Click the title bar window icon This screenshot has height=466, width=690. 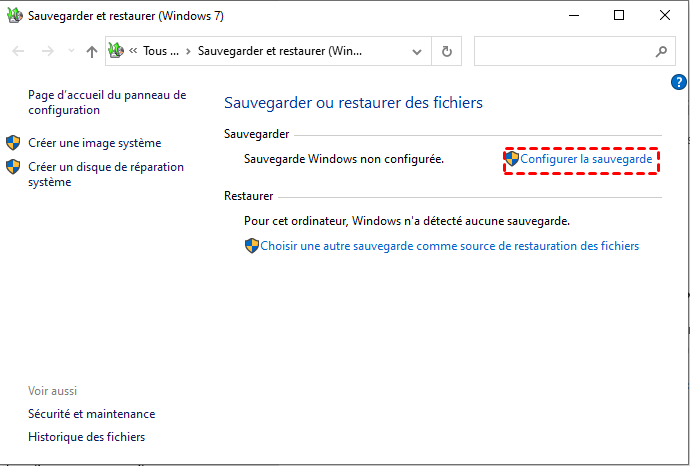pos(14,15)
